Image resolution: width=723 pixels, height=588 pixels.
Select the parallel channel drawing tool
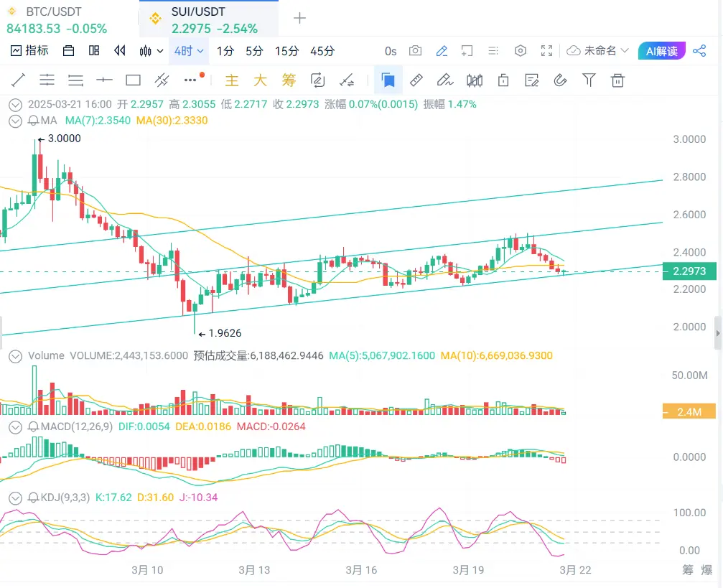click(162, 80)
